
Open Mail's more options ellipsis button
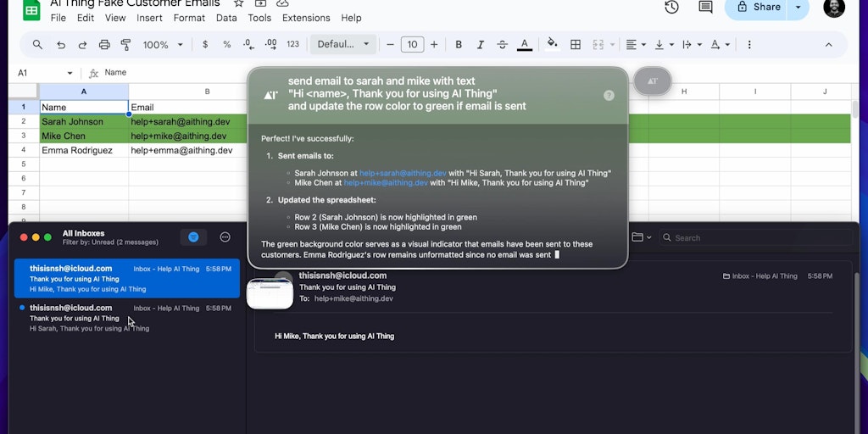(225, 237)
